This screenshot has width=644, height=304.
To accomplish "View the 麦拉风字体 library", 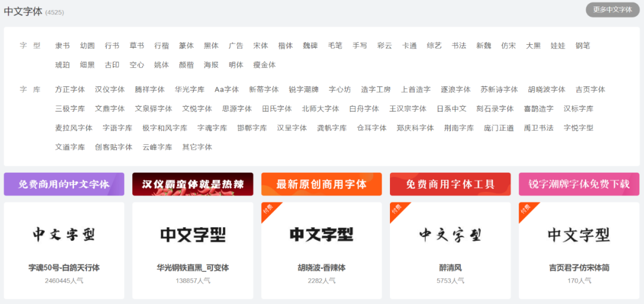I will pos(74,128).
